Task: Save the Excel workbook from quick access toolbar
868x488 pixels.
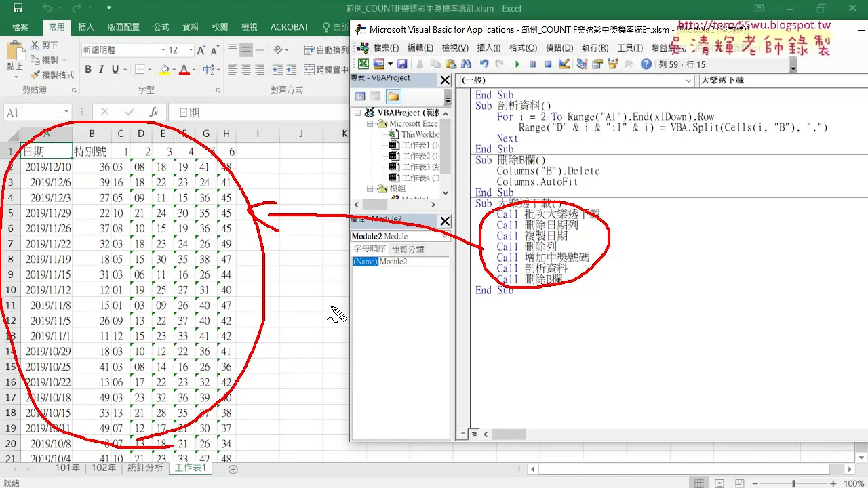Action: pyautogui.click(x=18, y=9)
